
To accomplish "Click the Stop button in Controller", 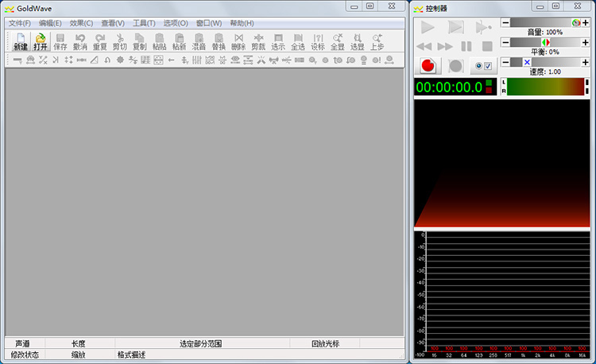I will (487, 46).
